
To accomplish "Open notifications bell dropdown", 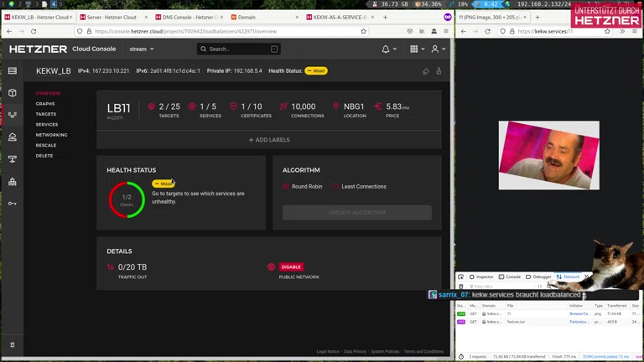I will pyautogui.click(x=389, y=49).
